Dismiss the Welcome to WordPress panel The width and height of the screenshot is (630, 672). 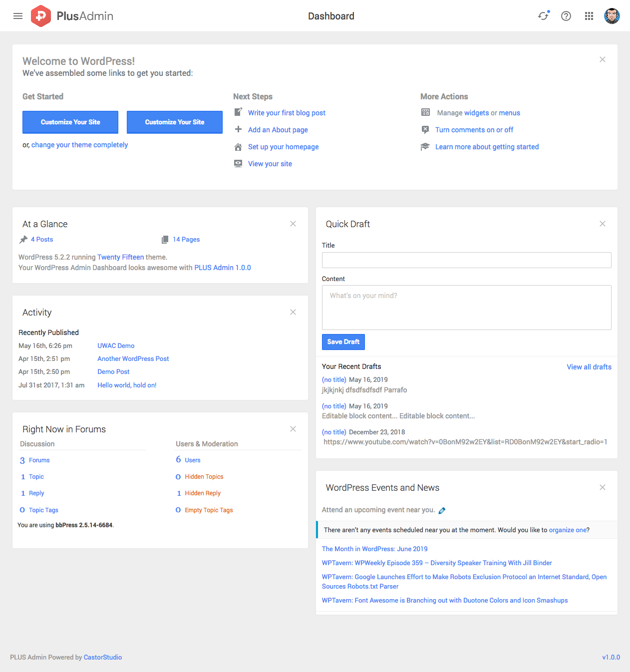coord(603,59)
